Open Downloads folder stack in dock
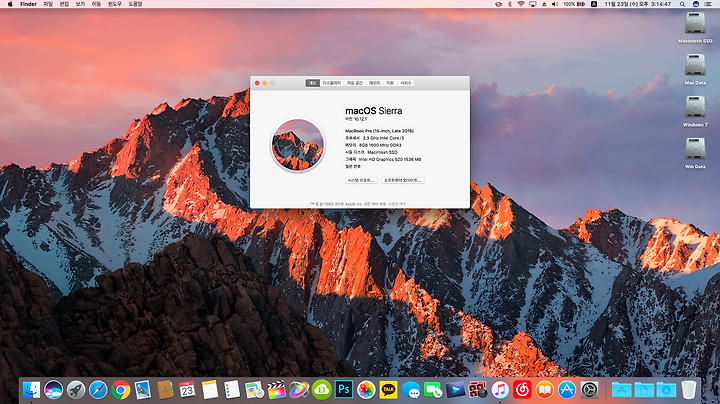The image size is (720, 404). point(666,390)
